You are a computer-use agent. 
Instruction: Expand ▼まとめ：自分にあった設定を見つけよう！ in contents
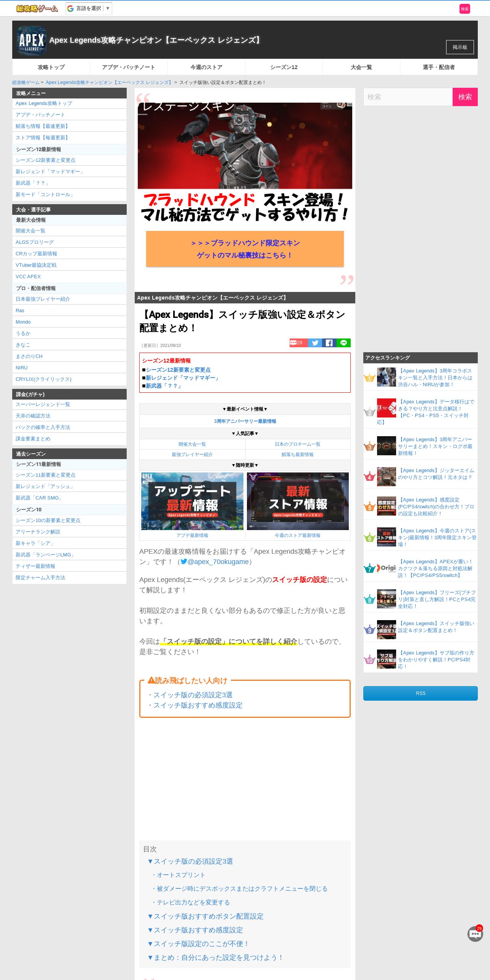point(216,957)
